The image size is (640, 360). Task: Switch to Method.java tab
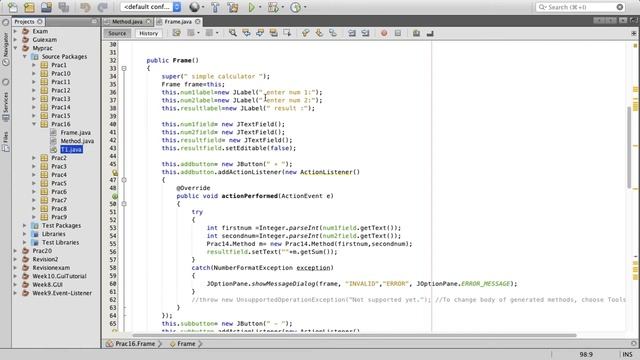tap(127, 22)
